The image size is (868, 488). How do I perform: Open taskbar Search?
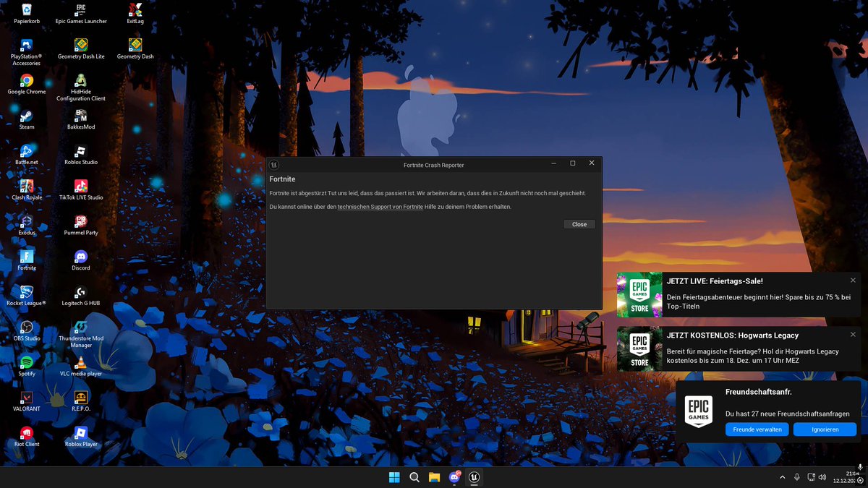point(414,477)
